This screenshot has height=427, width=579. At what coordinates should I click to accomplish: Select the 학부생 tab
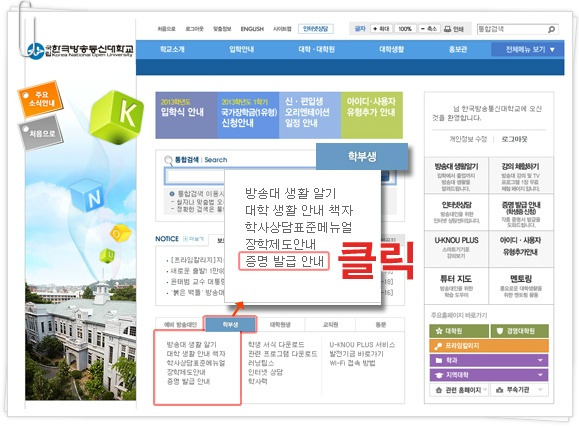[230, 325]
